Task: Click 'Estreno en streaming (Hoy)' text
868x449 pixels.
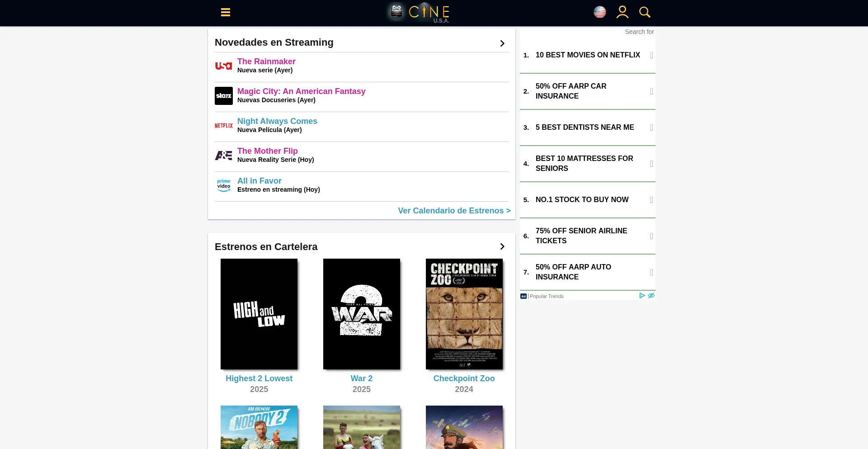Action: (278, 189)
